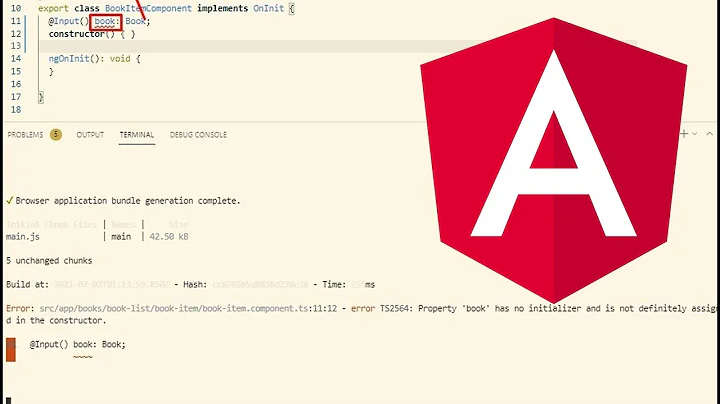Click line number 10 in the gutter

click(16, 8)
